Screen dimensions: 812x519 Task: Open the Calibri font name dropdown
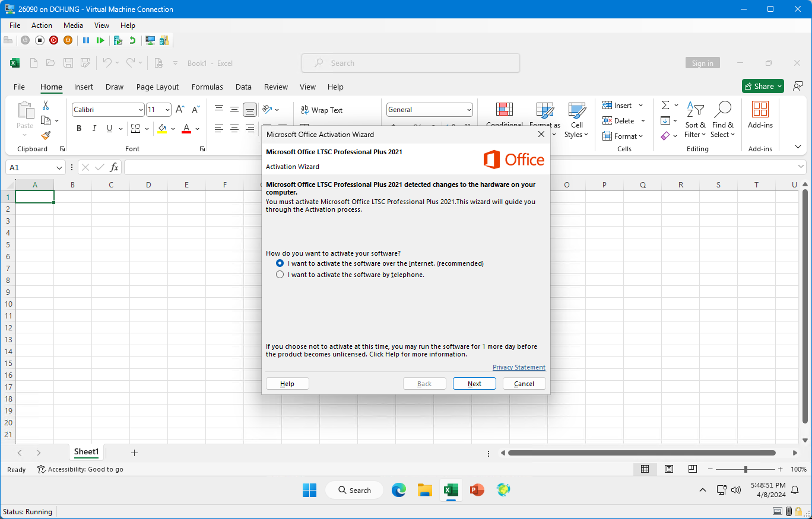(x=141, y=110)
